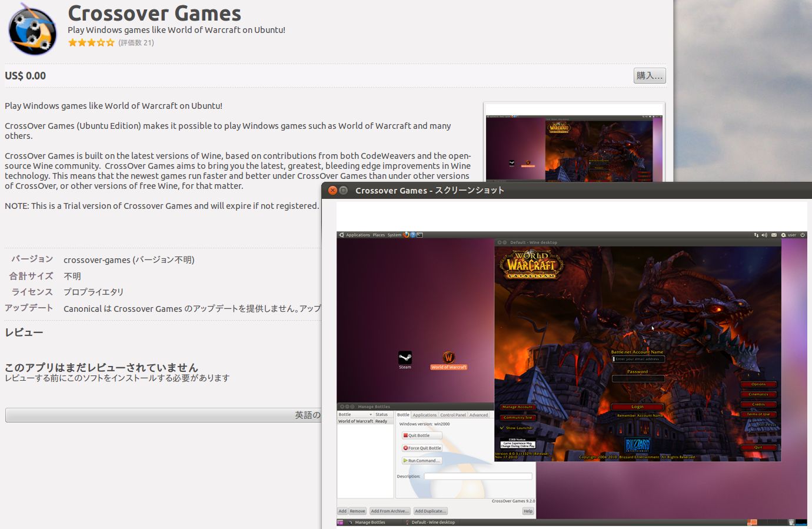This screenshot has height=529, width=812.
Task: Click the network indicator icon in preview panel
Action: coord(756,235)
